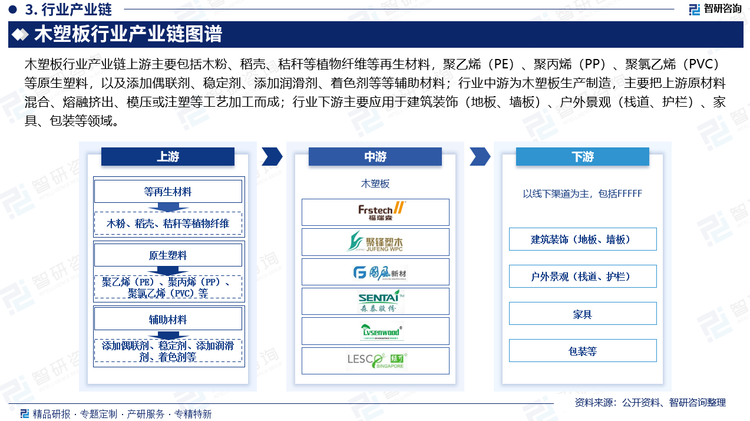Click the down arrow under 等再生材料

click(168, 207)
